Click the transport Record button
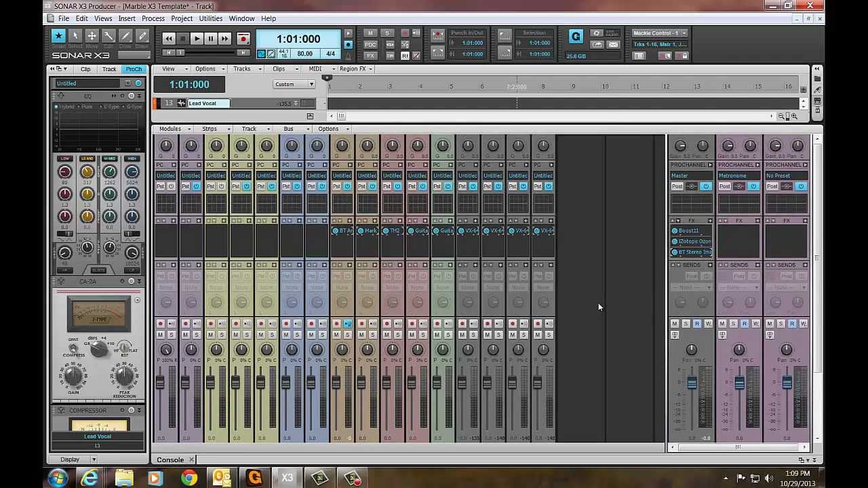The height and width of the screenshot is (488, 868). click(243, 39)
